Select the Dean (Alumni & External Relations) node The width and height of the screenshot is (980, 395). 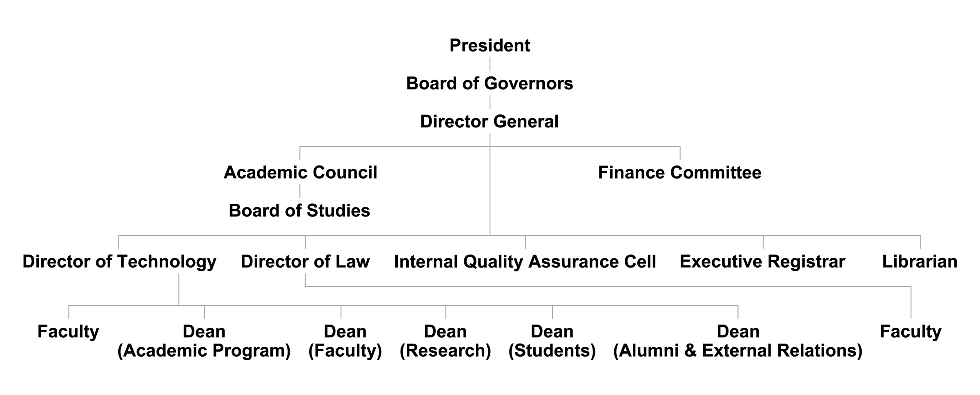(x=737, y=341)
